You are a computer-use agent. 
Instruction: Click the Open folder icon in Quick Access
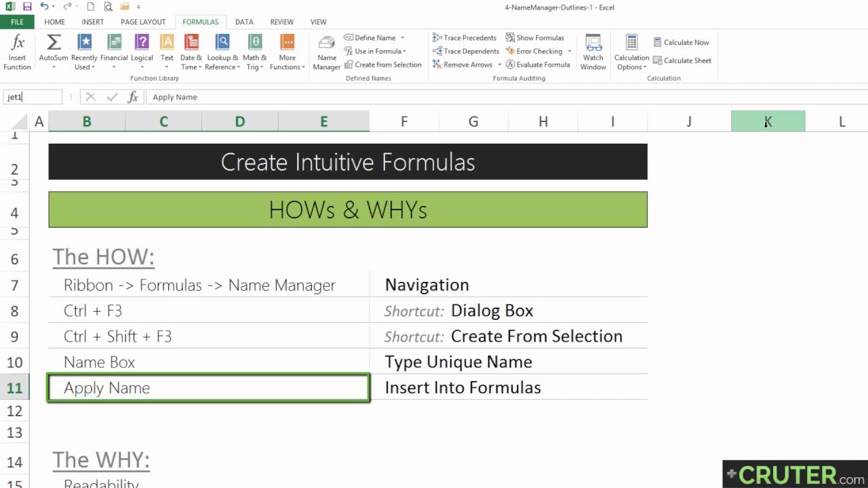(x=125, y=7)
